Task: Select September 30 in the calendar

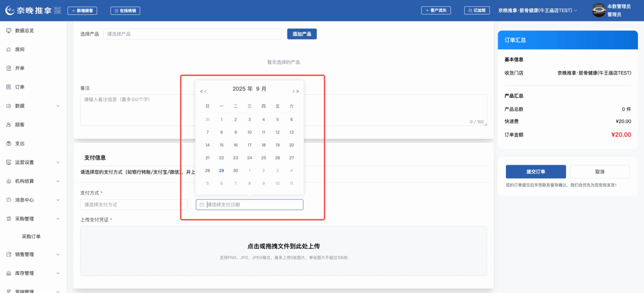Action: (235, 171)
